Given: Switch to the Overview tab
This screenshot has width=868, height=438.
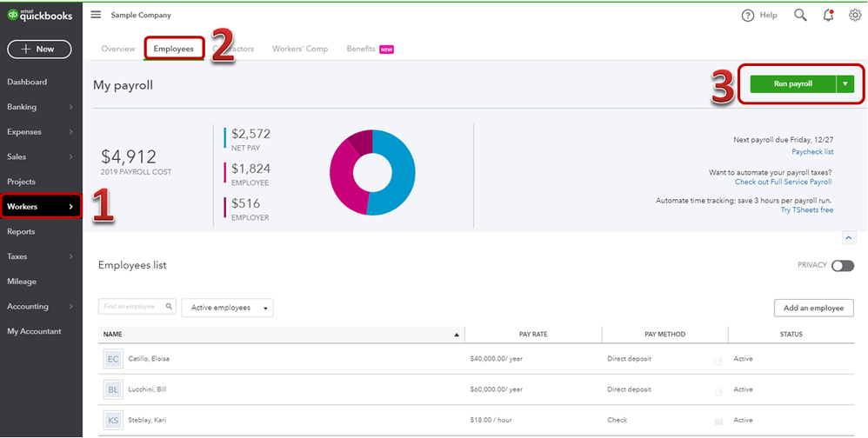Looking at the screenshot, I should (118, 49).
